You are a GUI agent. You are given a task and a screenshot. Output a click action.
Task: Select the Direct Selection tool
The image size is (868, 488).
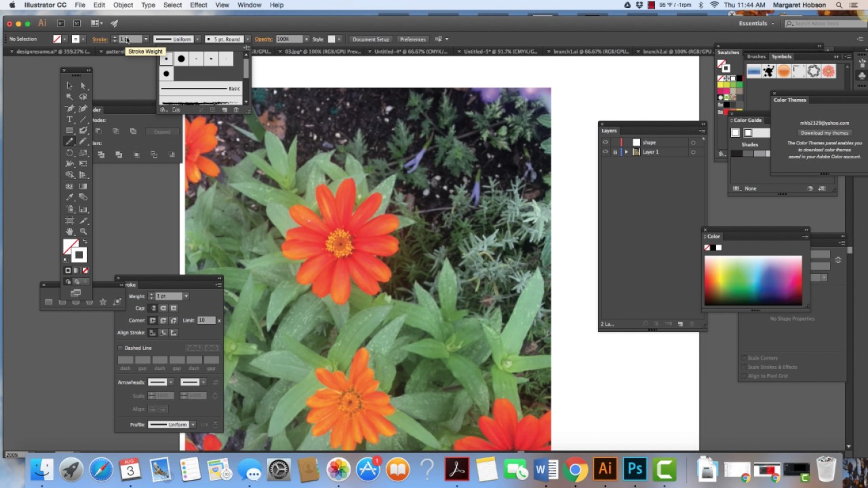tap(83, 86)
